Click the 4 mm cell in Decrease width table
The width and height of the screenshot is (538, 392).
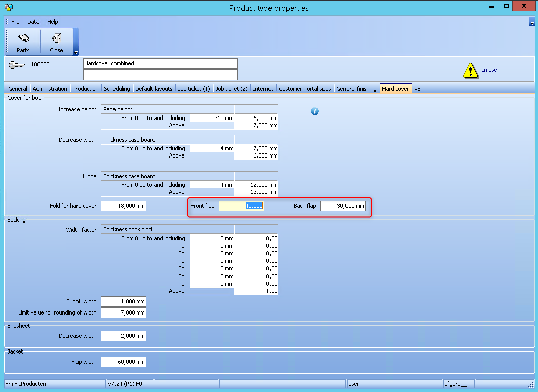coord(212,148)
